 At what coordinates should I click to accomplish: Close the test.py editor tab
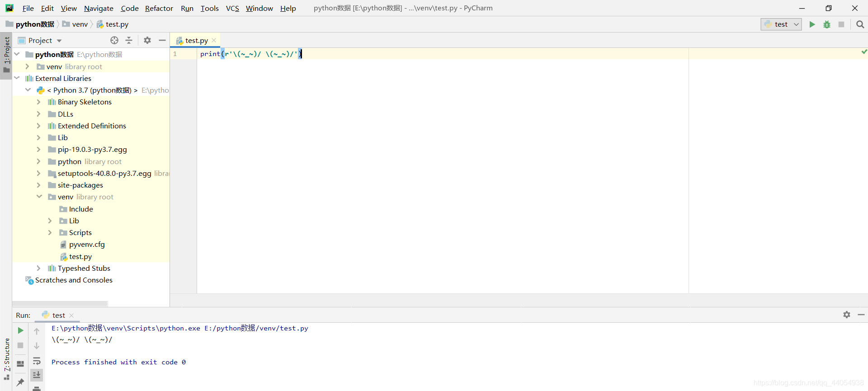coord(214,40)
